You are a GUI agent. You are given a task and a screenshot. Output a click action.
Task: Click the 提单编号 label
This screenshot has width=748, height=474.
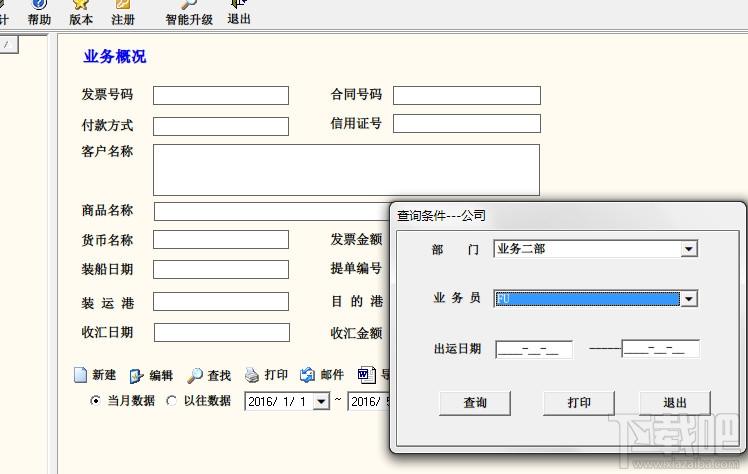click(x=356, y=268)
